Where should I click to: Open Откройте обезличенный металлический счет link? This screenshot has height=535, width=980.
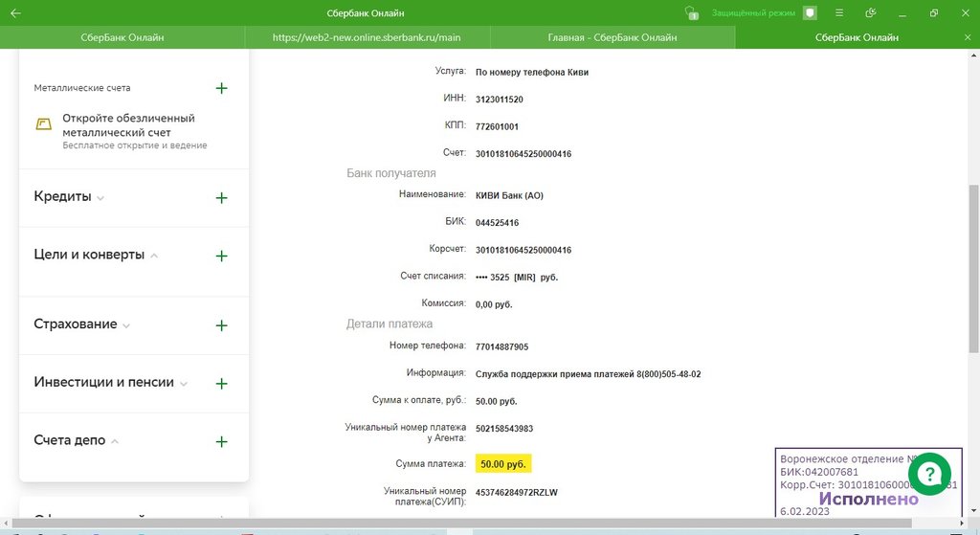coord(128,124)
